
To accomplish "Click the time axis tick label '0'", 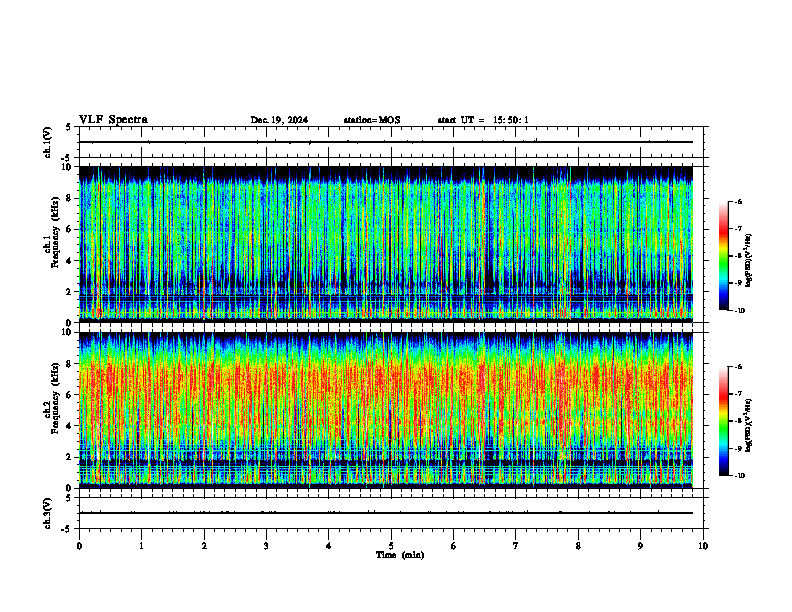I will [79, 546].
